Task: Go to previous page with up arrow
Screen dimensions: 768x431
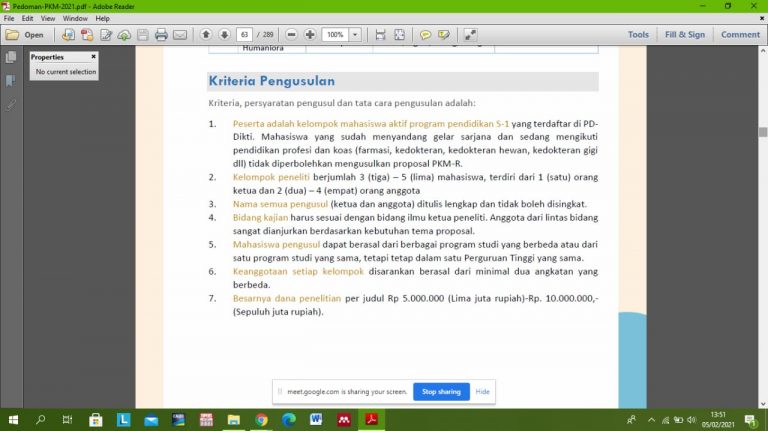Action: [206, 35]
